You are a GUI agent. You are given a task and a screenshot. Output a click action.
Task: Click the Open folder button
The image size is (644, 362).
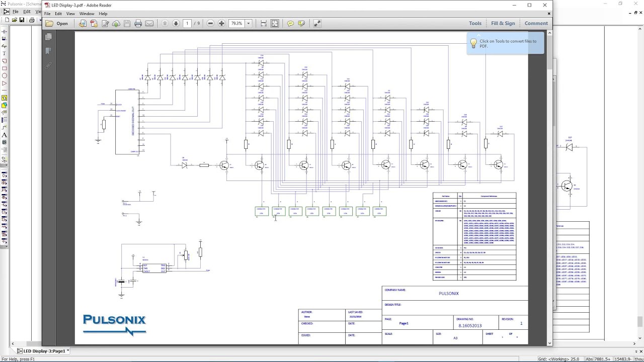coord(57,24)
